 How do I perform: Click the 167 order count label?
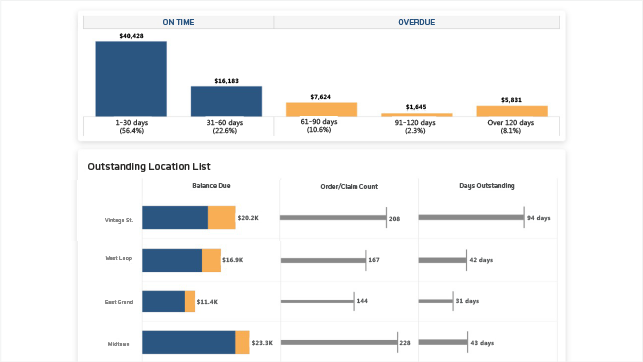[x=374, y=260]
